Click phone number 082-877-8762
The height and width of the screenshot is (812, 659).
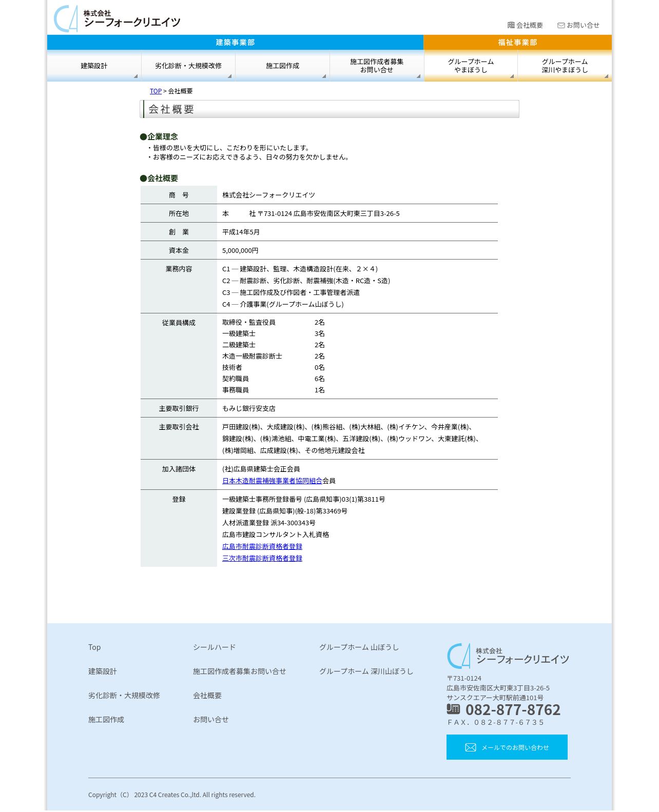(x=513, y=710)
